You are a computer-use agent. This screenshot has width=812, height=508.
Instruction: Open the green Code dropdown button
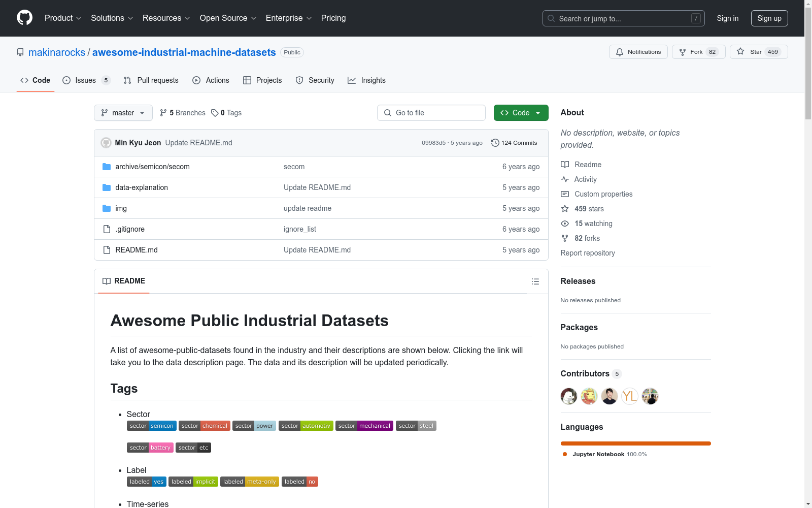[x=521, y=113]
